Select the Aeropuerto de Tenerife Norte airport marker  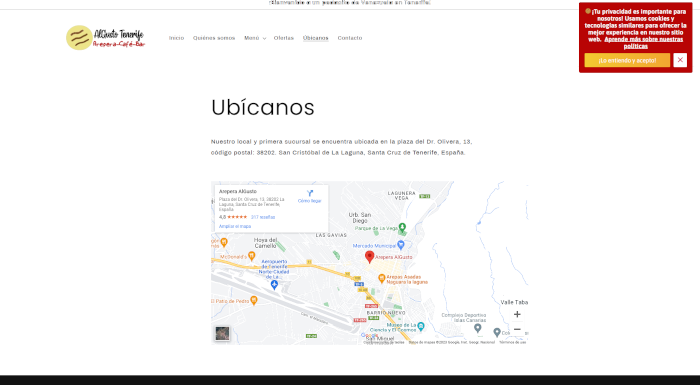275,285
